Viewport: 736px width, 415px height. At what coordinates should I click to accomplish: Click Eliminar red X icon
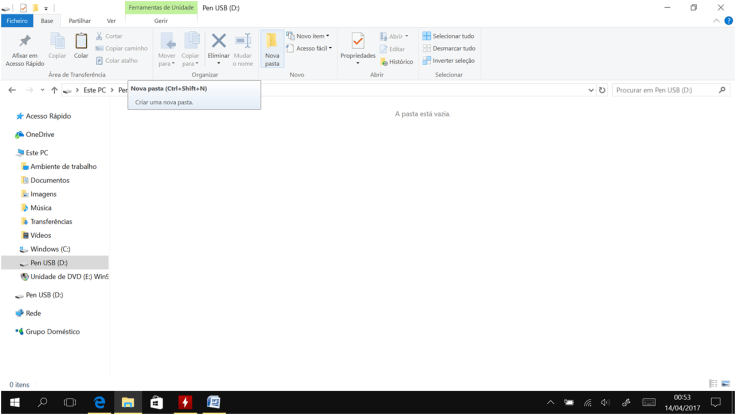(x=218, y=41)
